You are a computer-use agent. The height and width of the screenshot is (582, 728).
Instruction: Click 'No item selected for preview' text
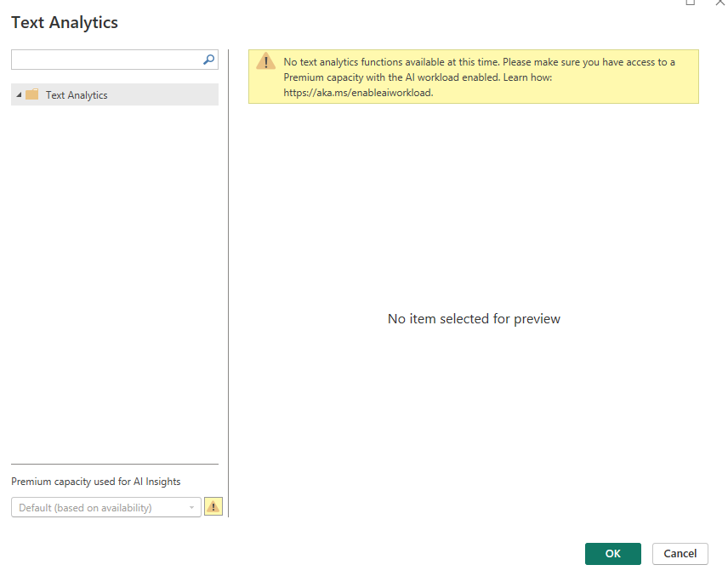coord(474,318)
